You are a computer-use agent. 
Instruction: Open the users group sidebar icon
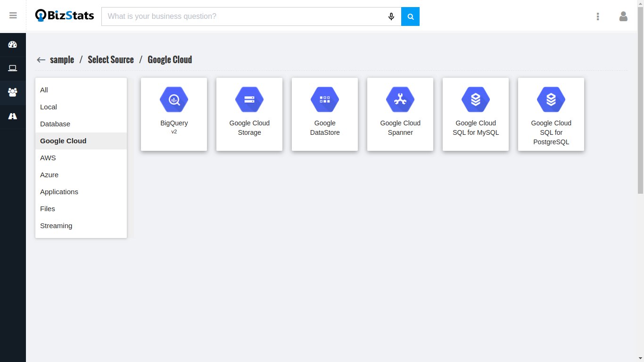[x=13, y=92]
